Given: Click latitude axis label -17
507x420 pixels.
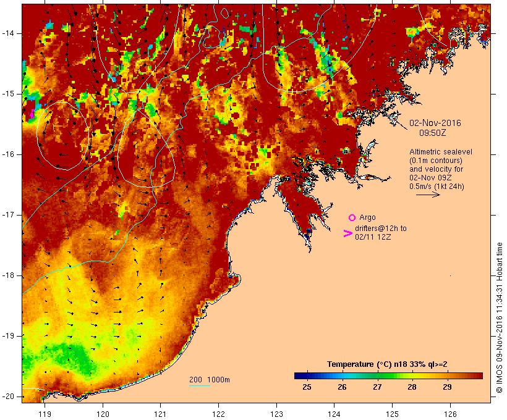Looking at the screenshot, I should coord(8,215).
